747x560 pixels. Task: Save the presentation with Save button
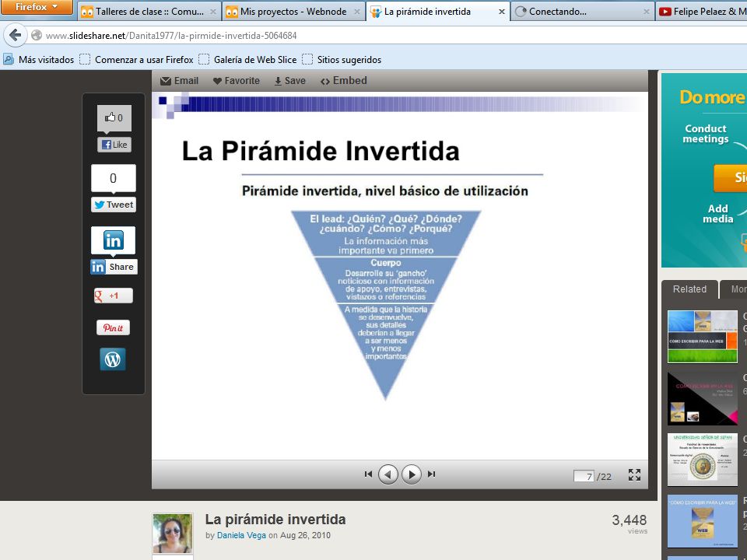(289, 81)
